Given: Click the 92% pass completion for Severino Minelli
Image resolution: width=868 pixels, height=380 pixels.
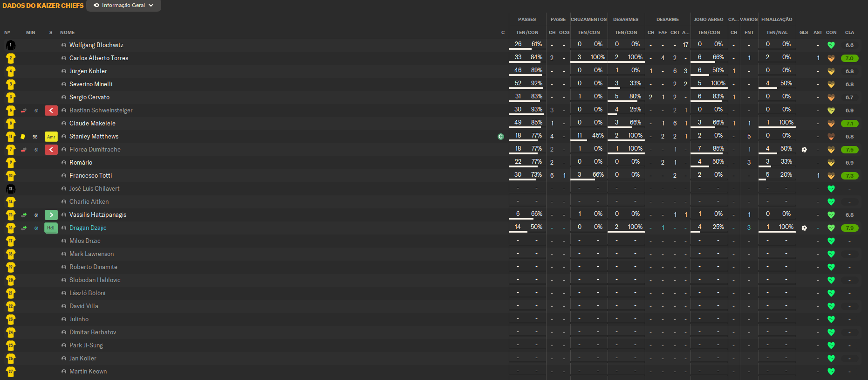Looking at the screenshot, I should click(x=537, y=83).
